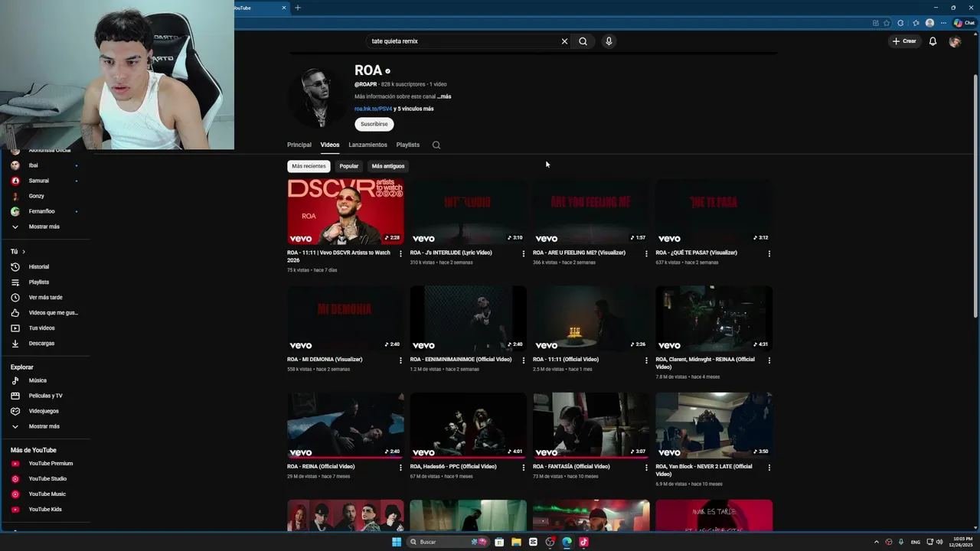Open the account avatar menu
The image size is (980, 551).
[955, 41]
